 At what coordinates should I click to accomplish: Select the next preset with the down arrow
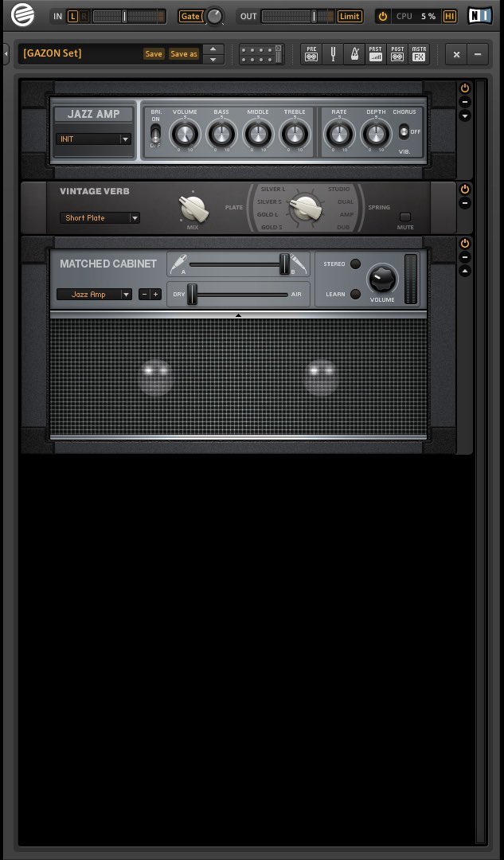(213, 59)
